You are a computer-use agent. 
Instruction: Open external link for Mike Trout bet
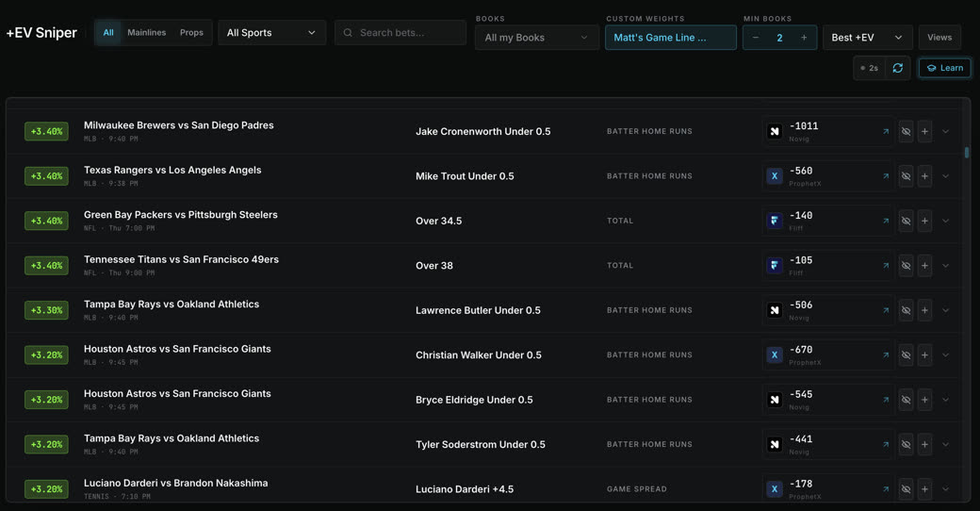pos(886,176)
